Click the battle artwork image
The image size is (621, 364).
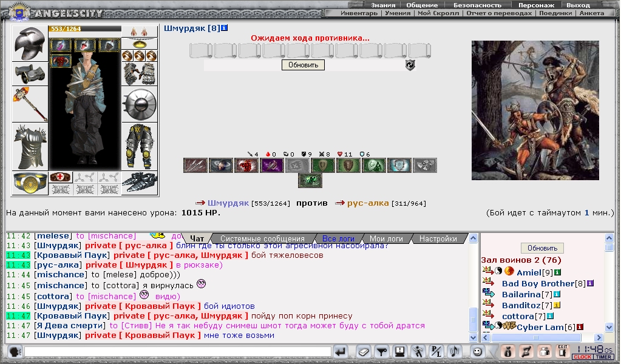535,110
